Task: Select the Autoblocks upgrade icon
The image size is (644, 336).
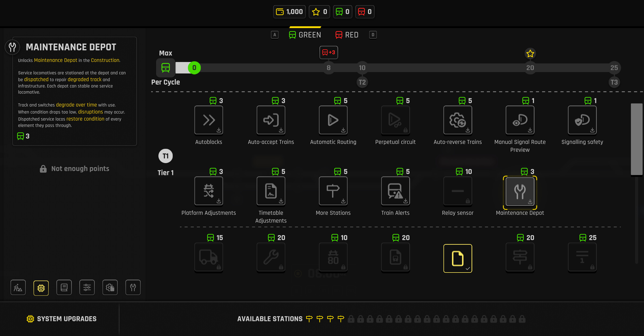Action: click(209, 120)
